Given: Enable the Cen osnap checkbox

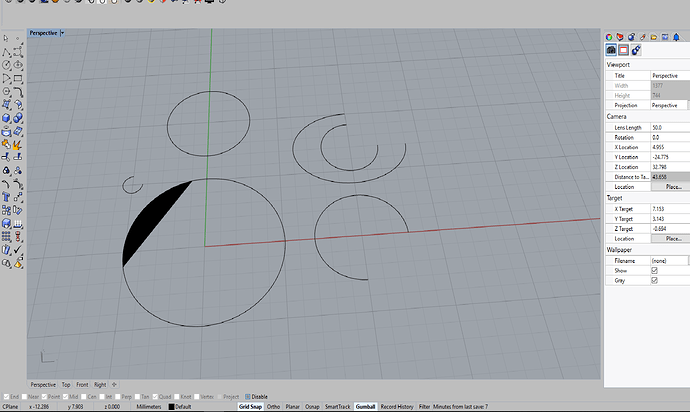Looking at the screenshot, I should click(84, 397).
